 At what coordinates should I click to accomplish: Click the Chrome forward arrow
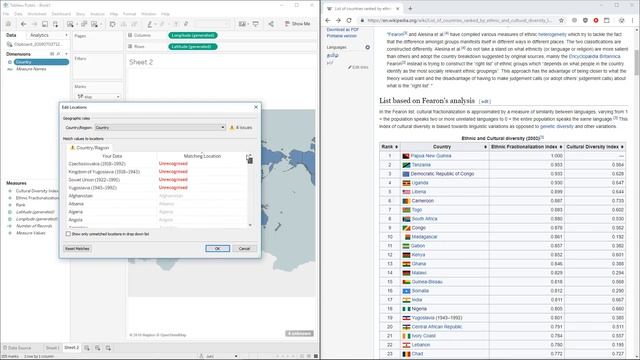(338, 20)
